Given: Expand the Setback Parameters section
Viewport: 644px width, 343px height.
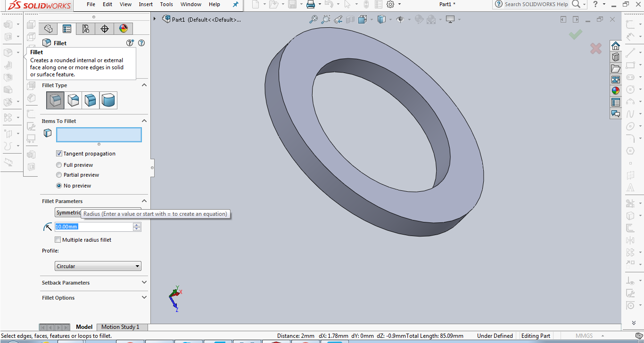Looking at the screenshot, I should 144,283.
